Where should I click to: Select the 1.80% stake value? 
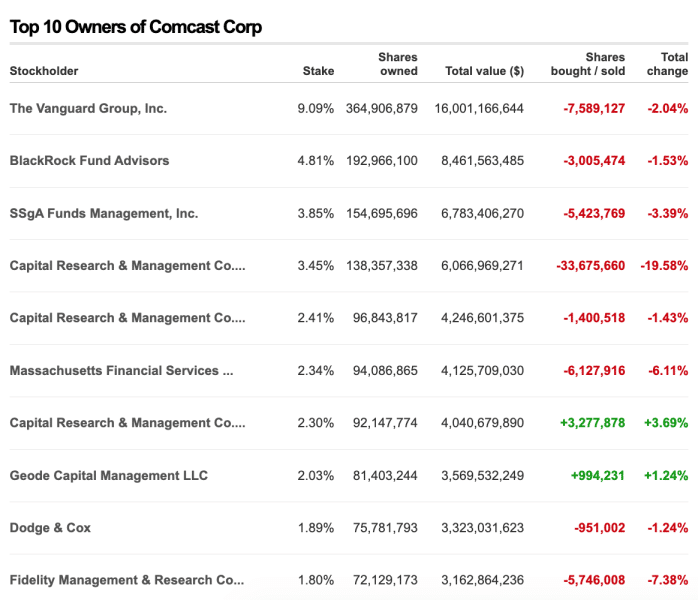[316, 580]
